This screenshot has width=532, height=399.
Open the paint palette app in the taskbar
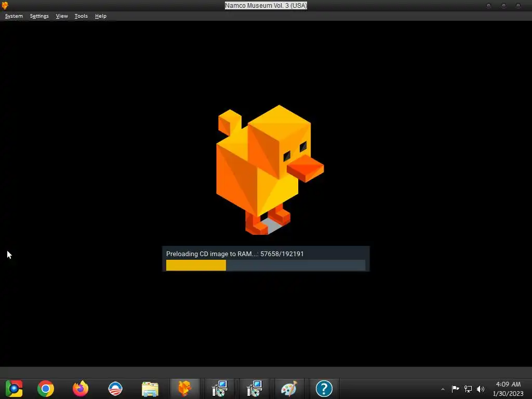(289, 389)
